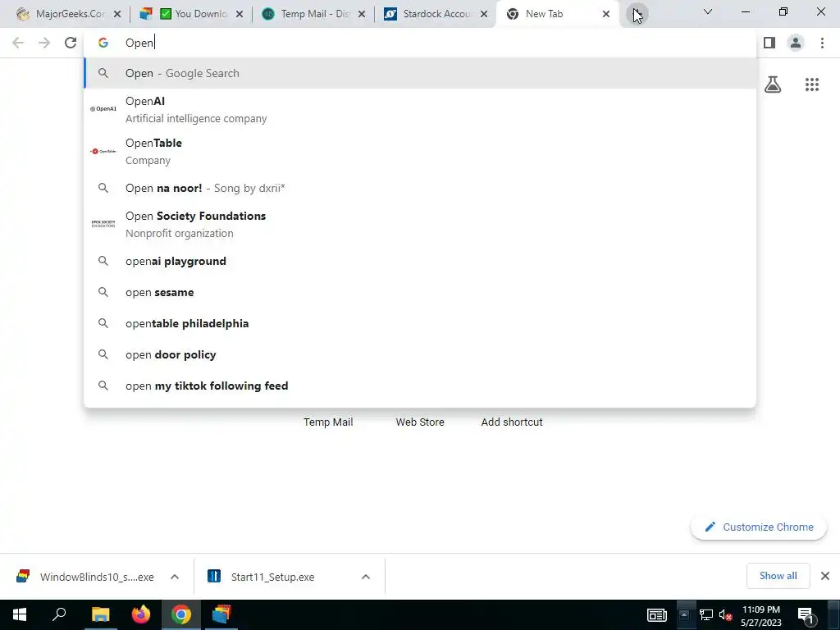840x630 pixels.
Task: Toggle the side panel icon
Action: [769, 43]
